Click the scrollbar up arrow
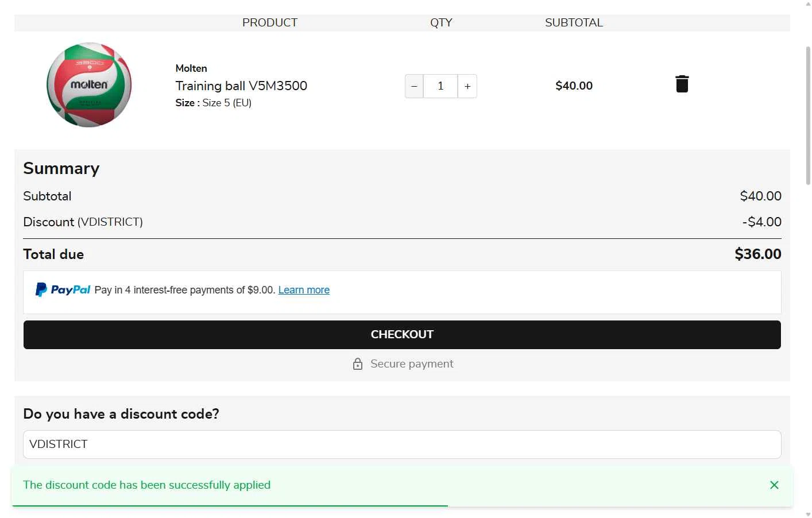The image size is (812, 518). [x=808, y=3]
